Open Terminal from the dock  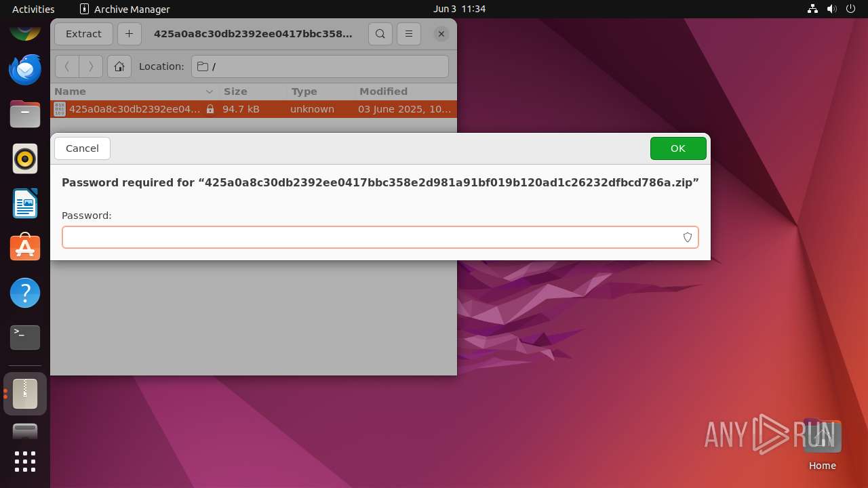coord(25,338)
